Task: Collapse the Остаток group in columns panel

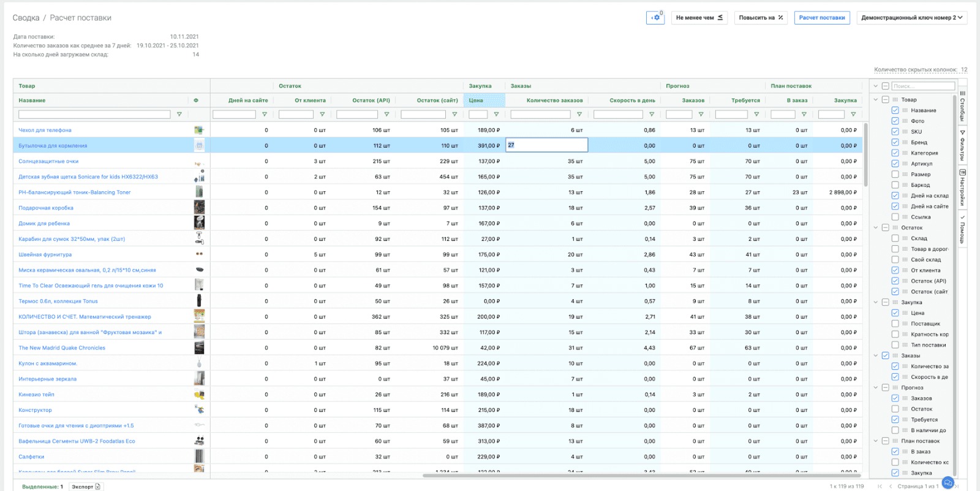Action: 875,227
